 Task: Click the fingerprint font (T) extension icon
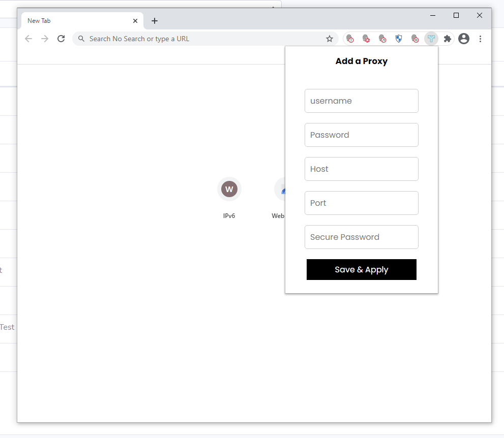point(350,39)
